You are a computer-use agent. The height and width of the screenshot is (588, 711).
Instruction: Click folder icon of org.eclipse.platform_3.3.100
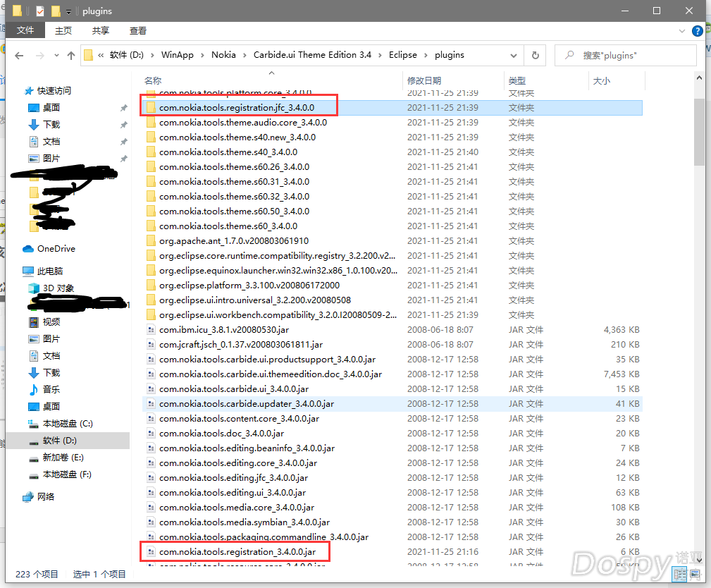(x=151, y=286)
